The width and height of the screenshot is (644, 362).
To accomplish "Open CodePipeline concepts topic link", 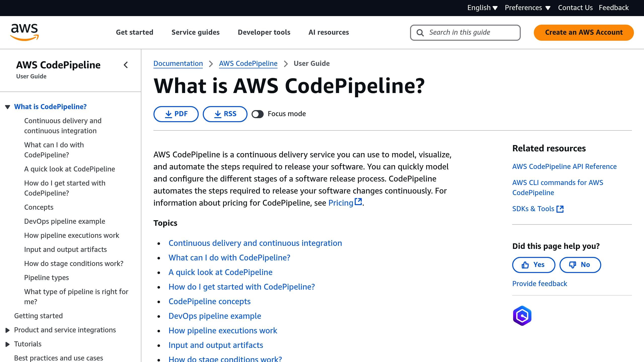I will tap(210, 302).
